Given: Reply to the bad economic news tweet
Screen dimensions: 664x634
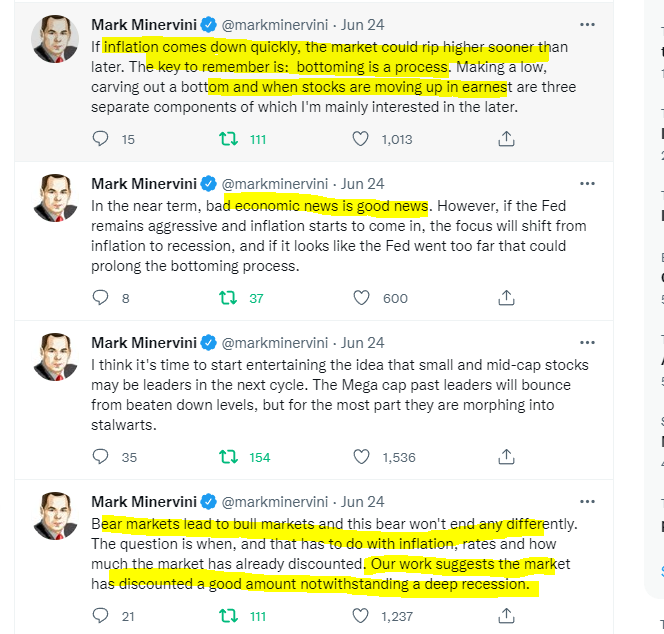Looking at the screenshot, I should [x=100, y=298].
